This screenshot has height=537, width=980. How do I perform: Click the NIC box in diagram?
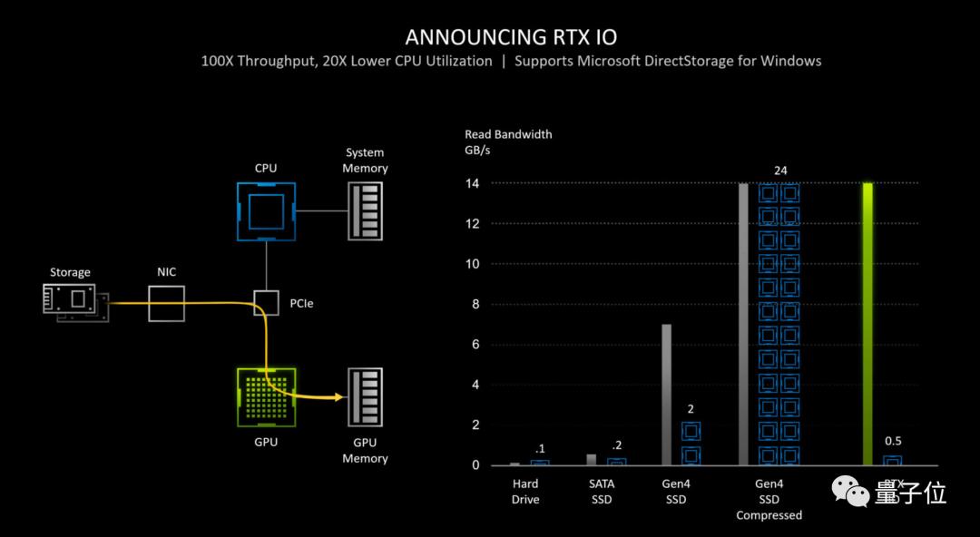click(166, 304)
